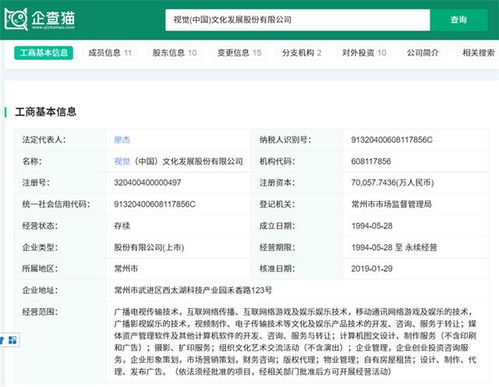The image size is (499, 387).
Task: Click the 注册号 label
Action: click(36, 183)
